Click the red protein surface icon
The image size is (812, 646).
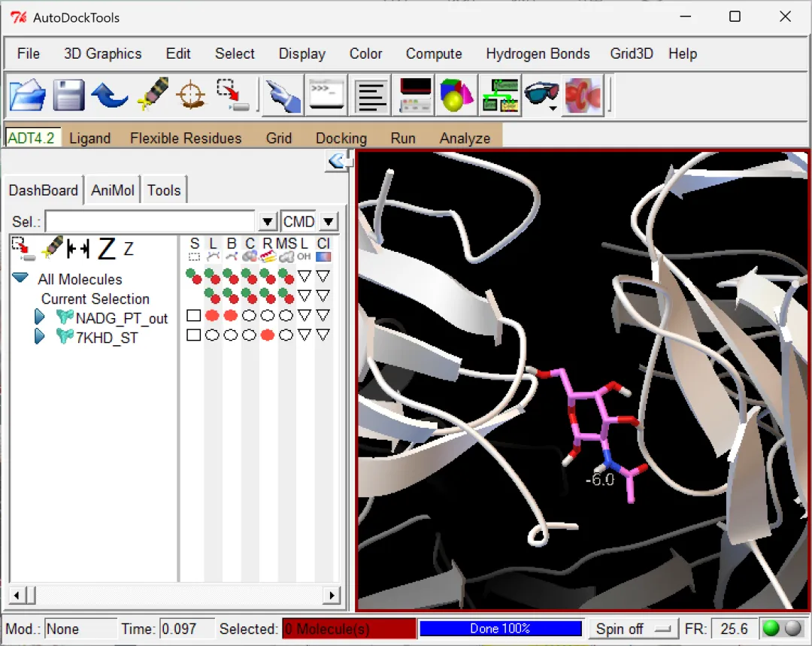tap(583, 96)
